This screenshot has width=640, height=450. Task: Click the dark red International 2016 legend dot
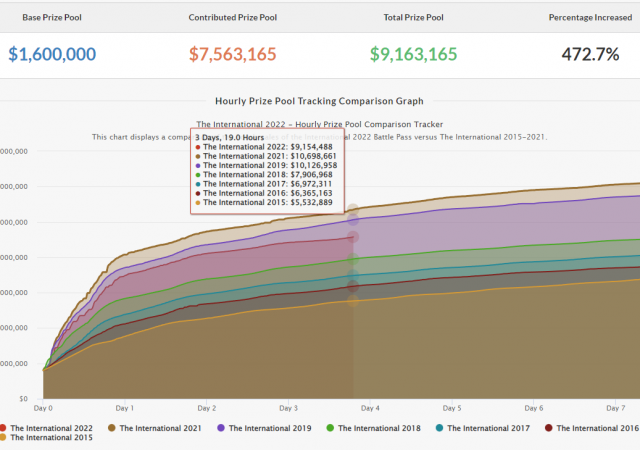coord(548,428)
